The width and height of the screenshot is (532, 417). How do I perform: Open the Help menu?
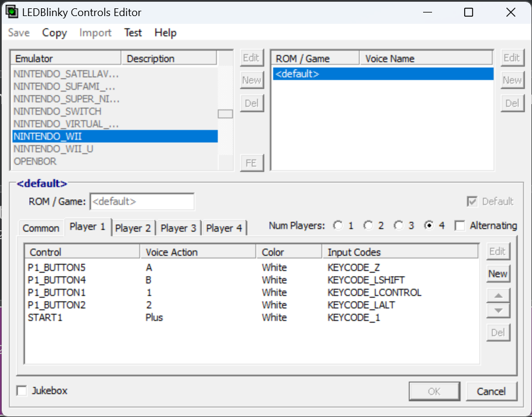[x=165, y=33]
